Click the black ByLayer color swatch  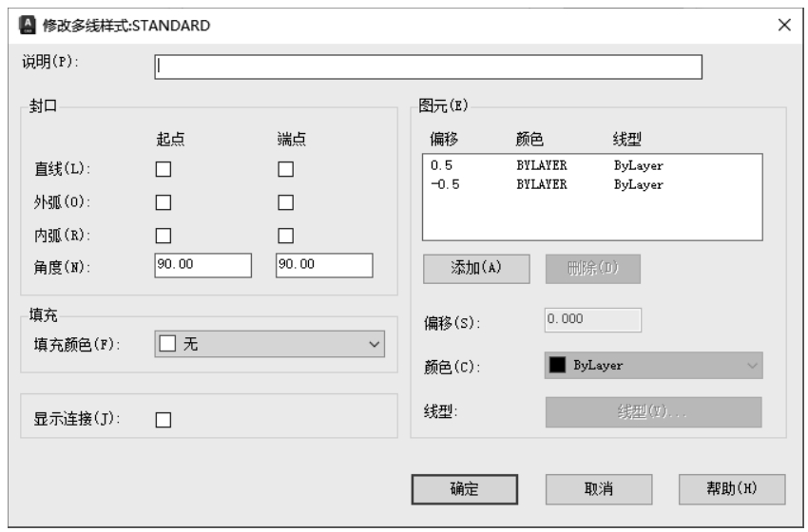coord(558,366)
